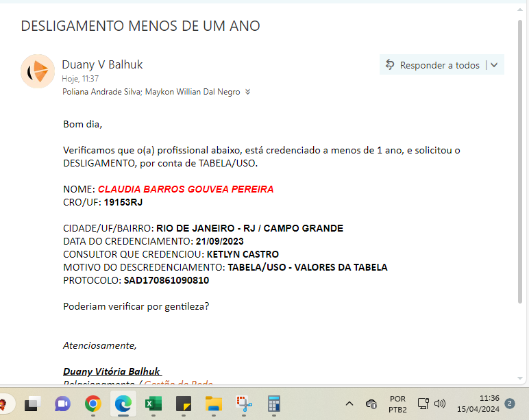The width and height of the screenshot is (529, 420).
Task: Switch to Microsoft Edge in the taskbar
Action: [x=123, y=404]
